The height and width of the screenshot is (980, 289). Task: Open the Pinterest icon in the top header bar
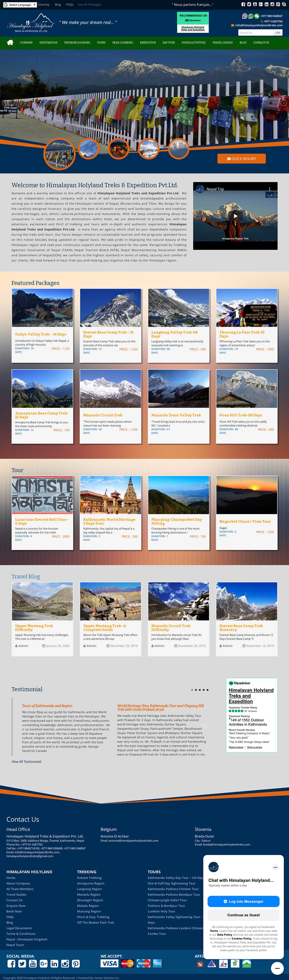point(278,5)
